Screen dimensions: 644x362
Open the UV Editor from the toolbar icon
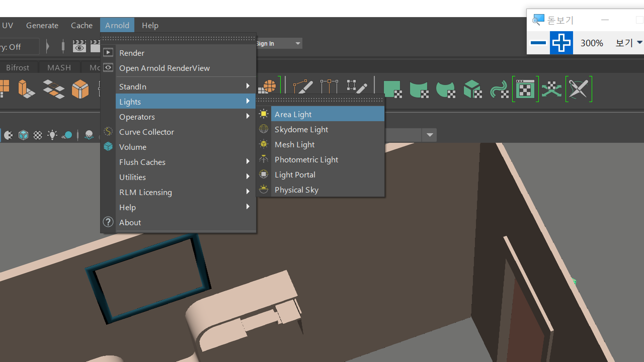point(525,89)
